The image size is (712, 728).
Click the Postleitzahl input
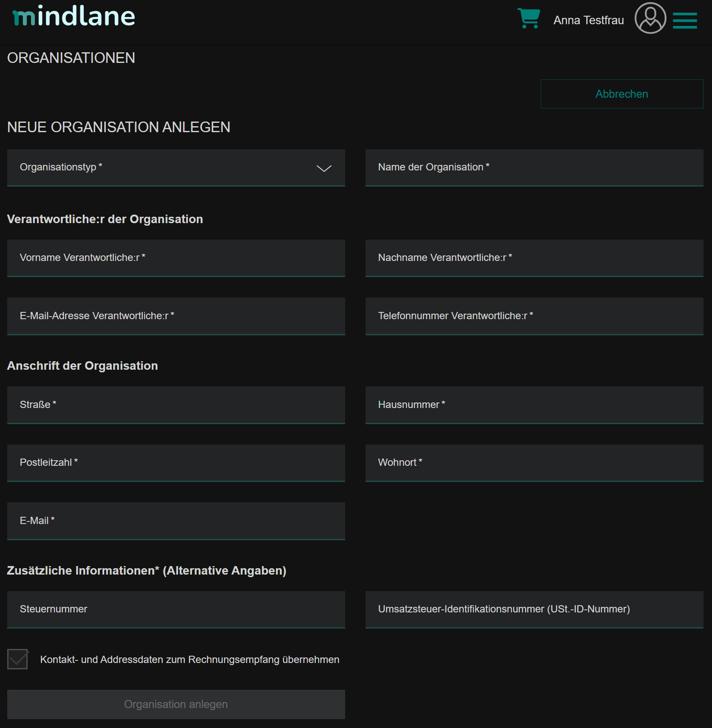click(176, 463)
